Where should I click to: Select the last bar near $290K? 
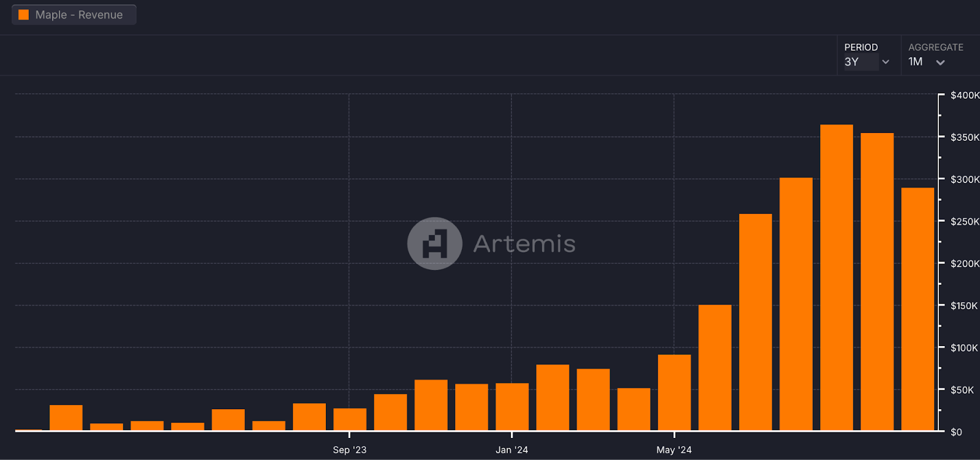pyautogui.click(x=918, y=309)
